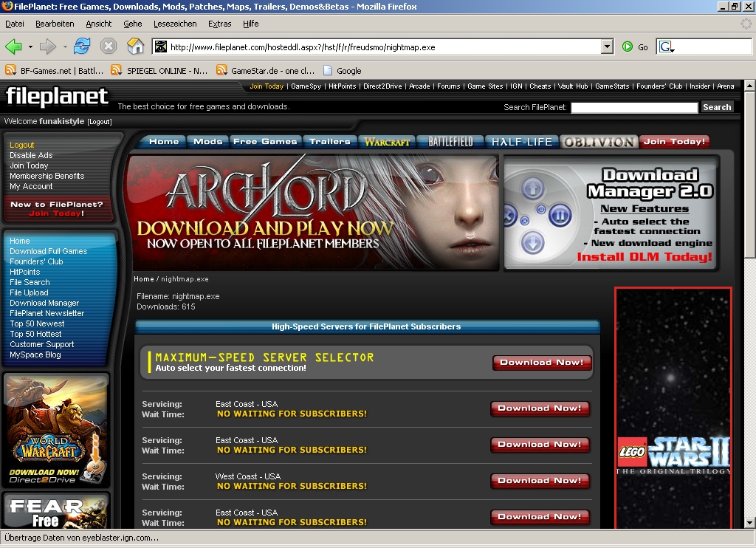Open the search engine selector dropdown
Screen dimensions: 756x548
tap(667, 47)
